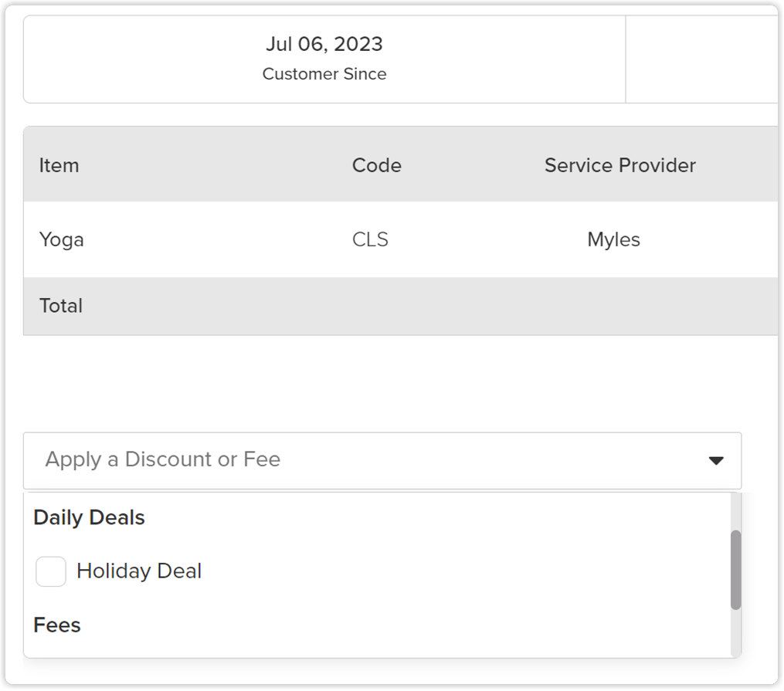Click the dropdown arrow in the discount field

pos(716,461)
